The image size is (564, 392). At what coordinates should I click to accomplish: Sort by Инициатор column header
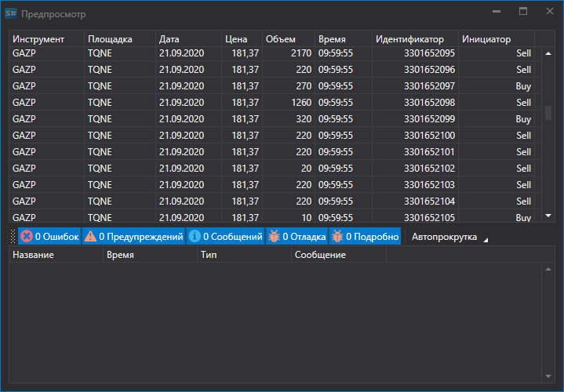[x=497, y=39]
